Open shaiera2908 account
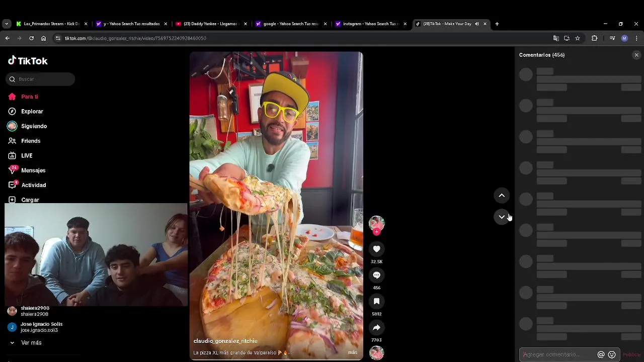This screenshot has height=362, width=644. click(35, 311)
